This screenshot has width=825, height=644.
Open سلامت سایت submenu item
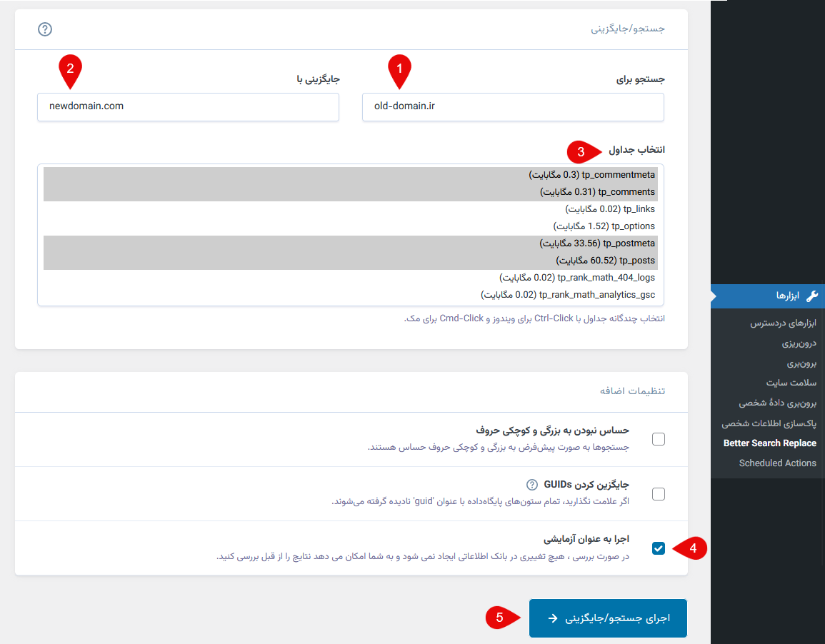coord(791,383)
